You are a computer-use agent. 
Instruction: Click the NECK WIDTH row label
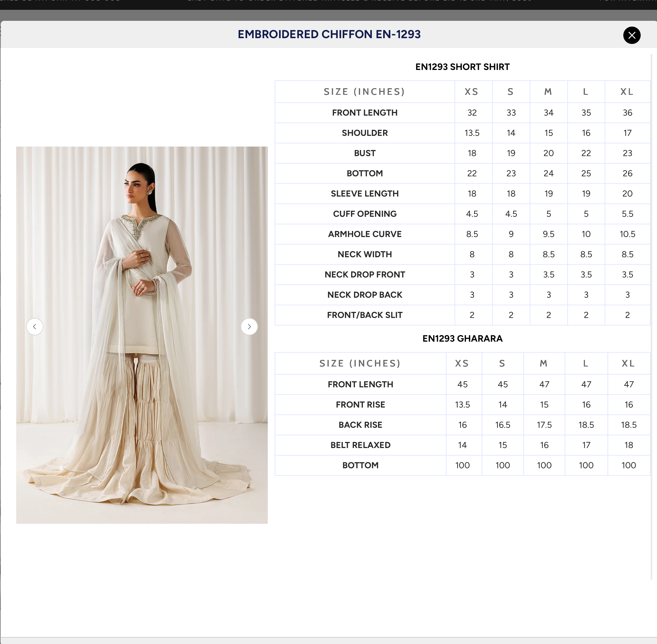pos(365,254)
